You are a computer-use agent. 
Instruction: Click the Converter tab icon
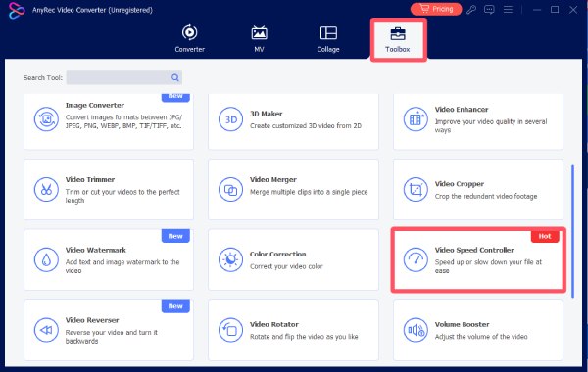pos(190,32)
